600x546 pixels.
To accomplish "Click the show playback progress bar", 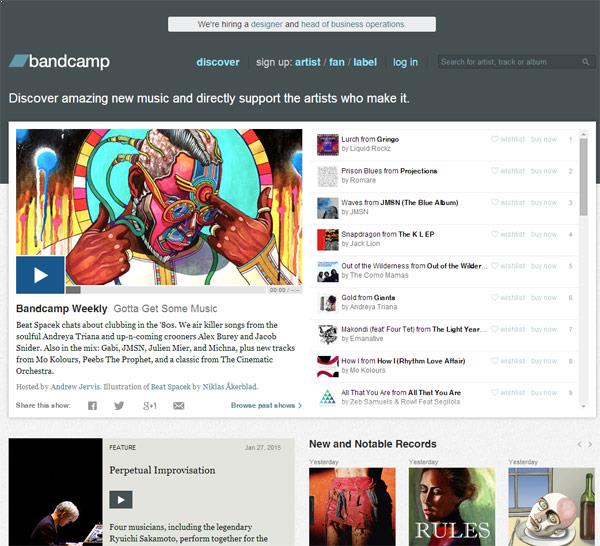I will click(x=166, y=290).
